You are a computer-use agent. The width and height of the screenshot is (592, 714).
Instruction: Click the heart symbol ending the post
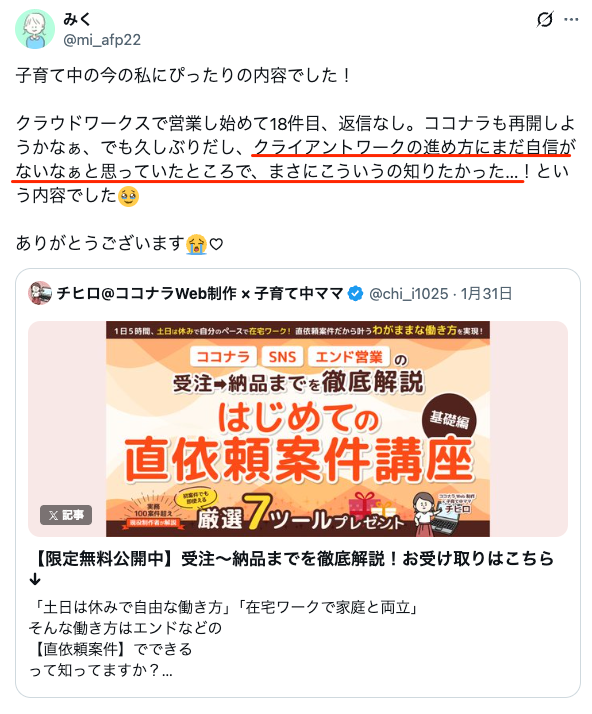coord(216,245)
